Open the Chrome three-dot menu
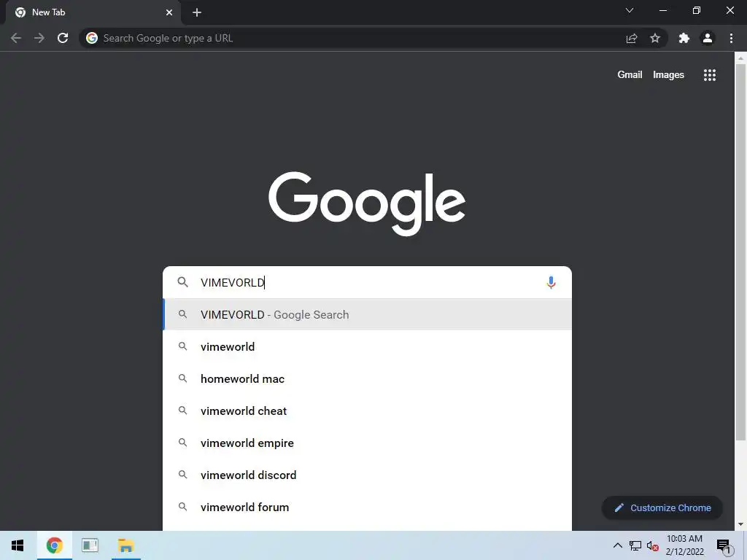 click(x=731, y=38)
